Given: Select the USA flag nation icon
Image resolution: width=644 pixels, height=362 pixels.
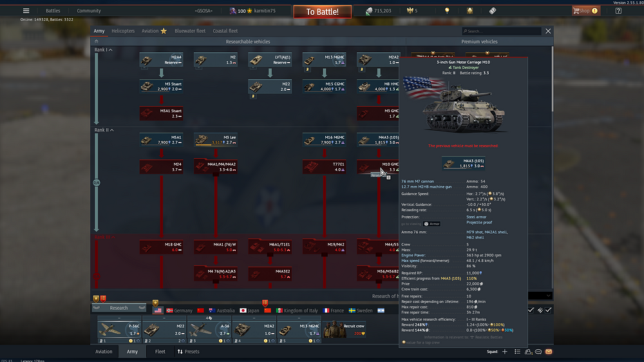Looking at the screenshot, I should click(158, 310).
